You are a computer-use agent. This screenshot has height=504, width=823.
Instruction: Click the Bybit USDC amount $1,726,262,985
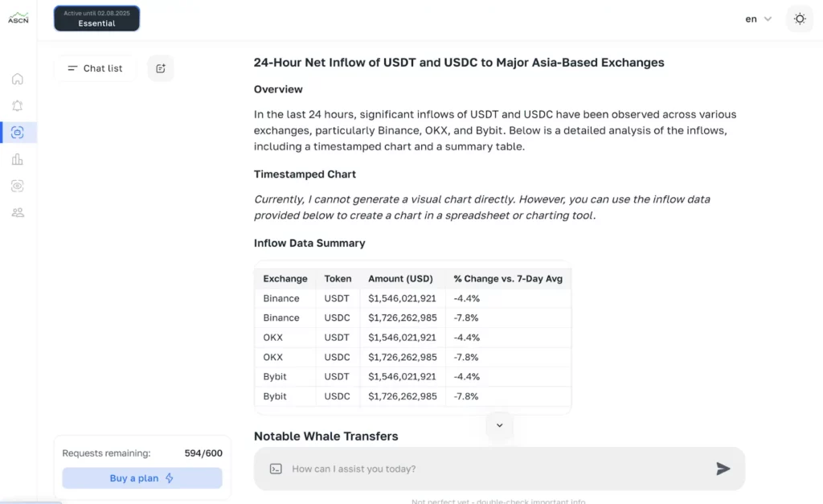[403, 396]
